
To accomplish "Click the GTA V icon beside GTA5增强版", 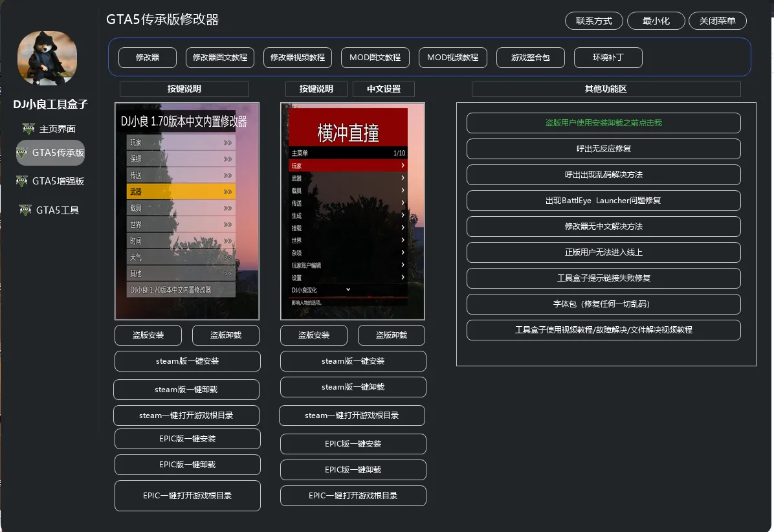I will point(23,181).
